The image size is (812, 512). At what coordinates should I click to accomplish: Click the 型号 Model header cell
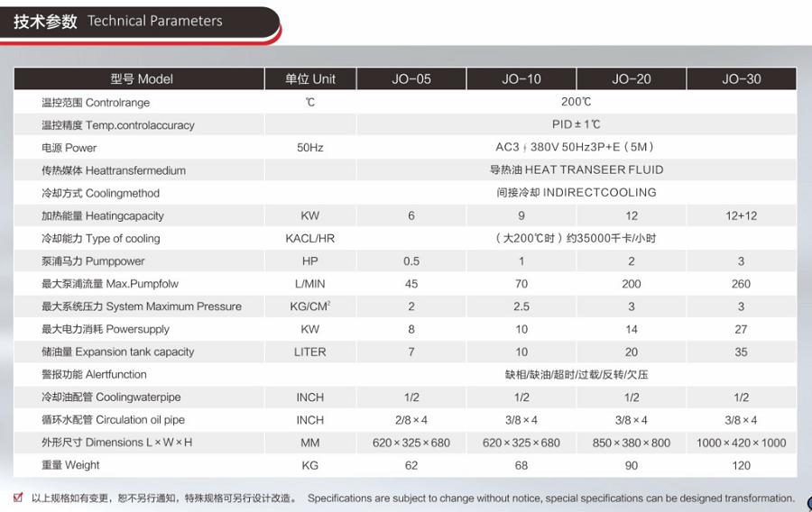[x=141, y=79]
